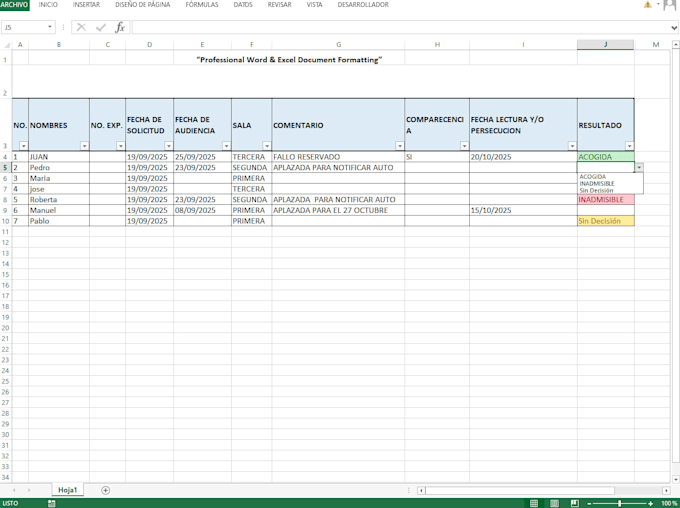Select the DISEÑO DE PÁGINA tab
Image resolution: width=680 pixels, height=508 pixels.
[143, 5]
